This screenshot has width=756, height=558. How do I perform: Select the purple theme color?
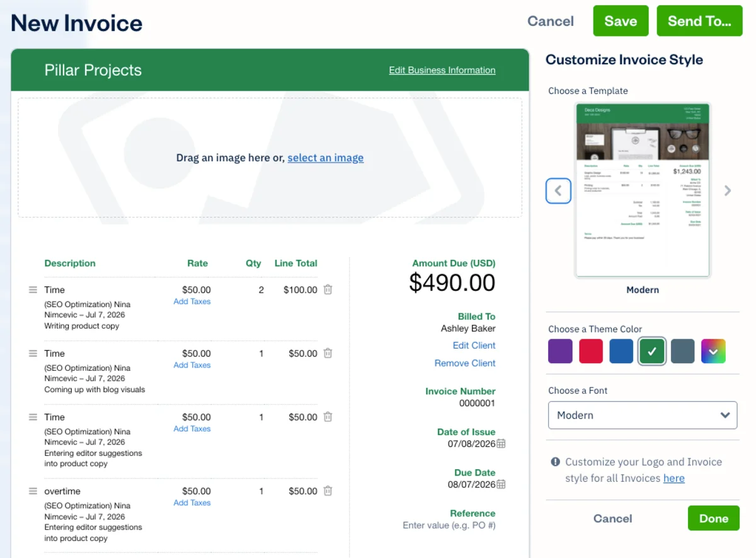click(x=560, y=351)
